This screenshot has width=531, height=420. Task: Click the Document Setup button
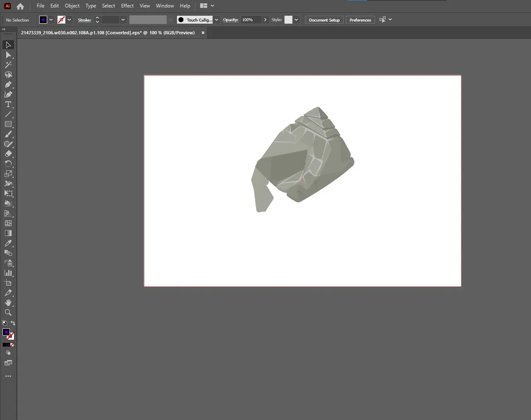tap(324, 20)
